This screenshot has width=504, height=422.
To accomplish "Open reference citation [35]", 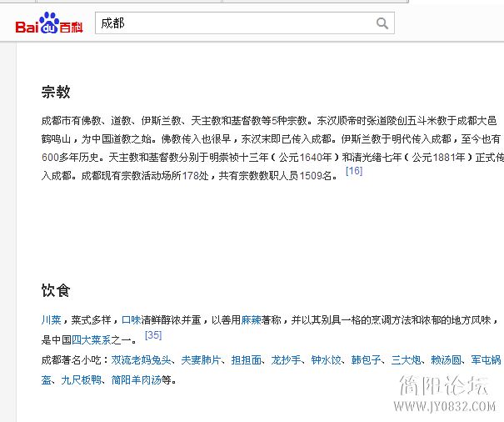I will [153, 335].
